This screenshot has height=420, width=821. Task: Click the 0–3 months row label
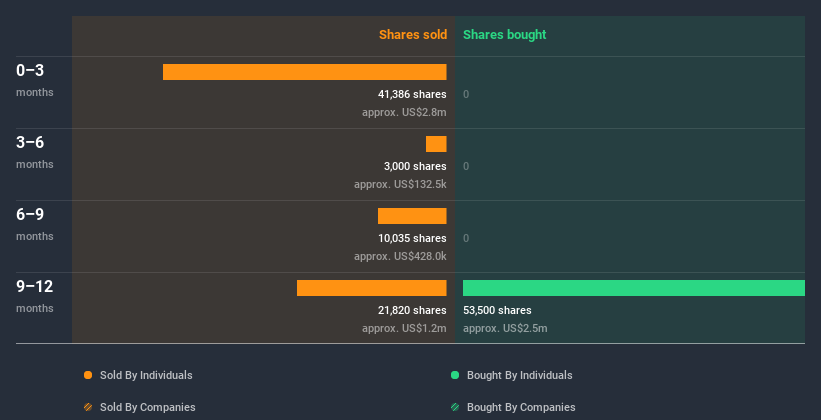coord(35,80)
